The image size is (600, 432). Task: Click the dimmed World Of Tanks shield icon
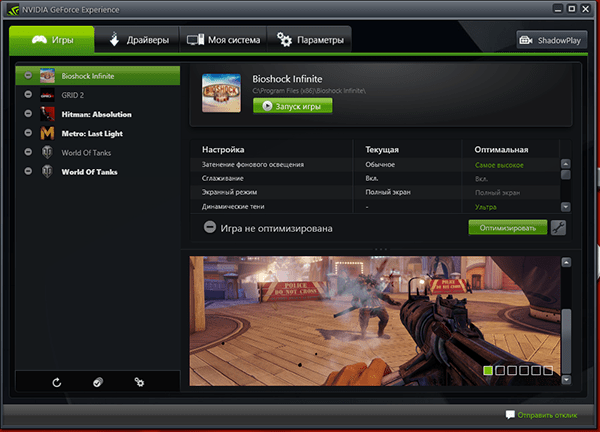[x=47, y=152]
